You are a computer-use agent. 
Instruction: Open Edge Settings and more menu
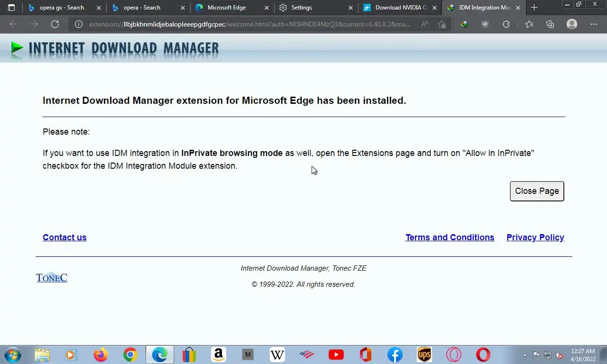click(x=594, y=24)
